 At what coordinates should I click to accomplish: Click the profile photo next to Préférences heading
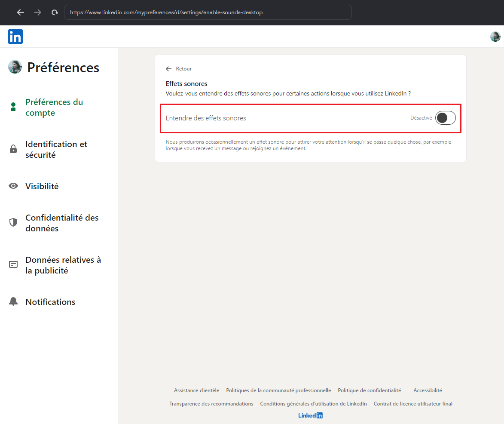tap(15, 67)
